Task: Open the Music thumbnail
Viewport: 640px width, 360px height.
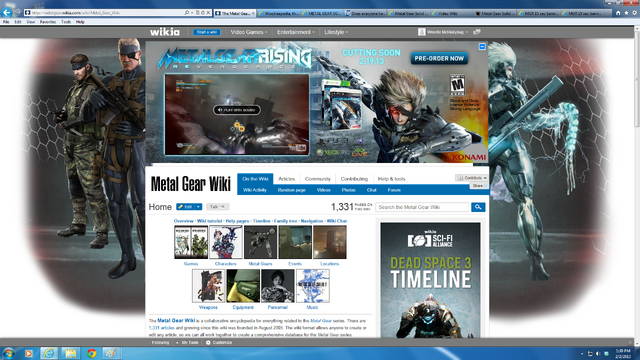Action: point(312,286)
